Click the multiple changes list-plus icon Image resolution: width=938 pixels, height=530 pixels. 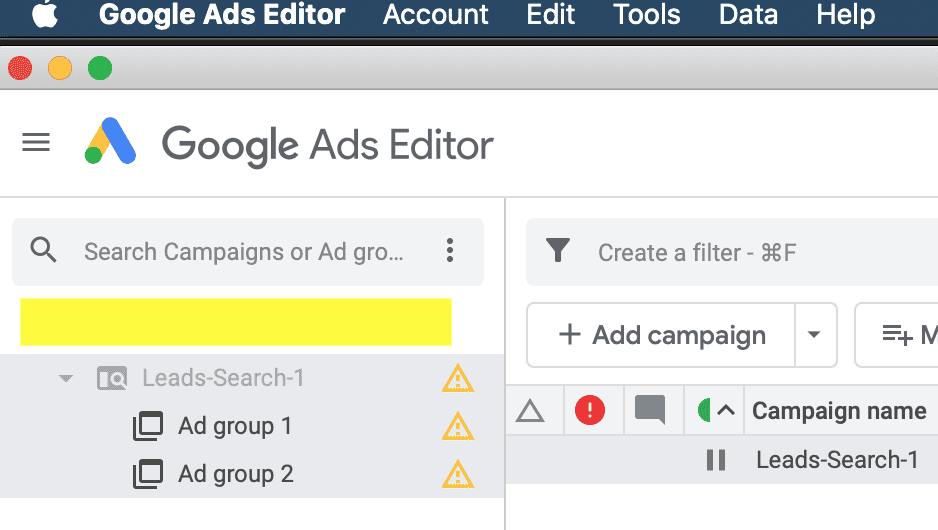[x=897, y=335]
